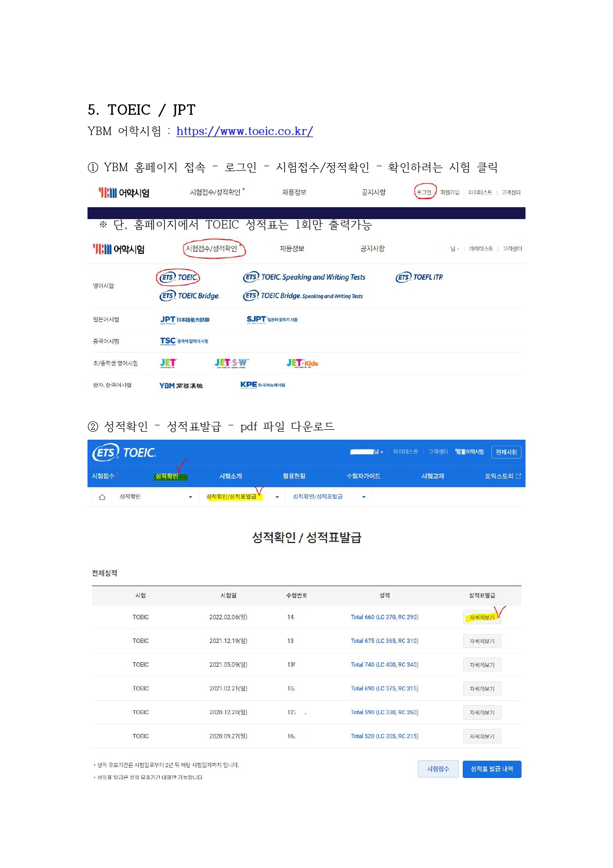Click the 전체성적 section heading

(104, 573)
